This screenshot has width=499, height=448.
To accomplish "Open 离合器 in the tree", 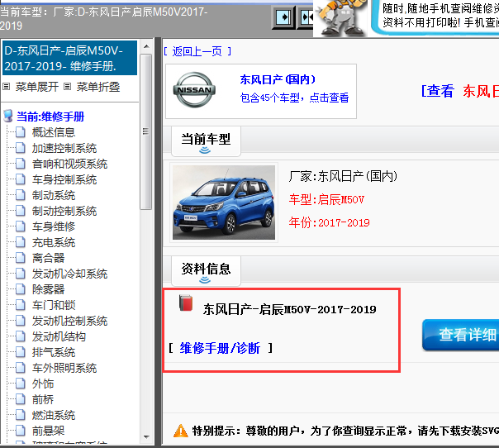I will 48,258.
